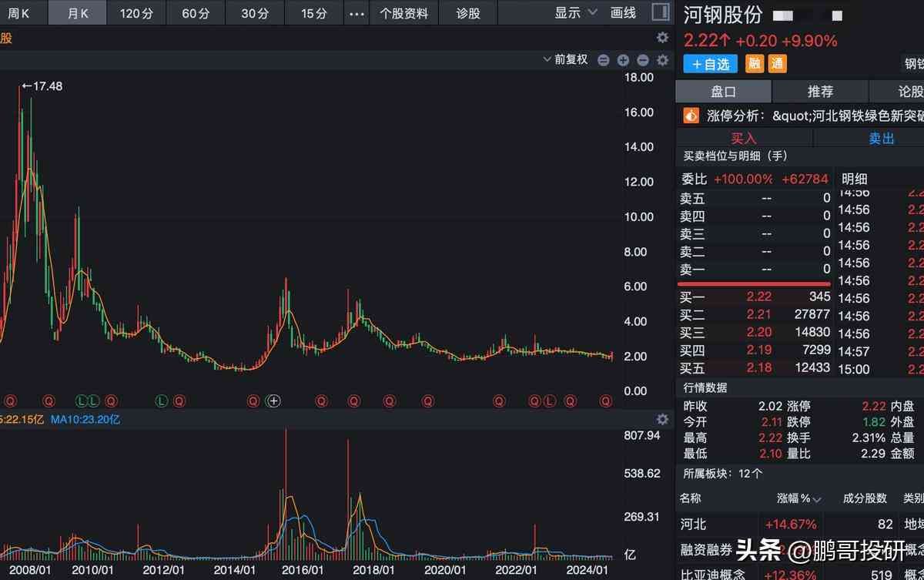Click the white plus event marker on timeline
The height and width of the screenshot is (580, 924).
[273, 401]
